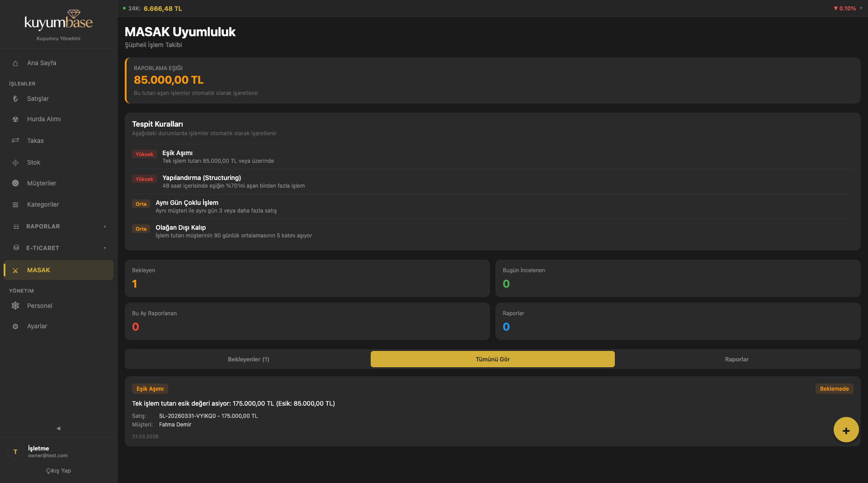The height and width of the screenshot is (483, 868).
Task: Open Personel gear icon
Action: pos(15,306)
